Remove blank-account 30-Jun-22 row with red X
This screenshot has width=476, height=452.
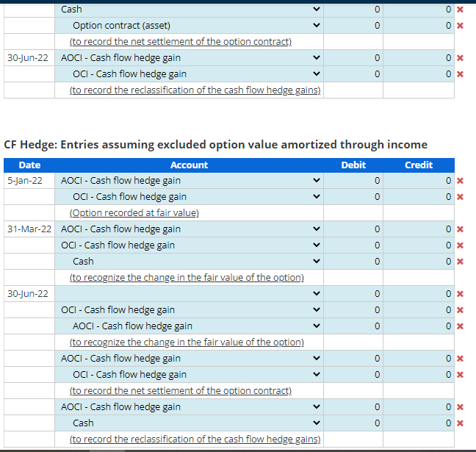pos(460,294)
